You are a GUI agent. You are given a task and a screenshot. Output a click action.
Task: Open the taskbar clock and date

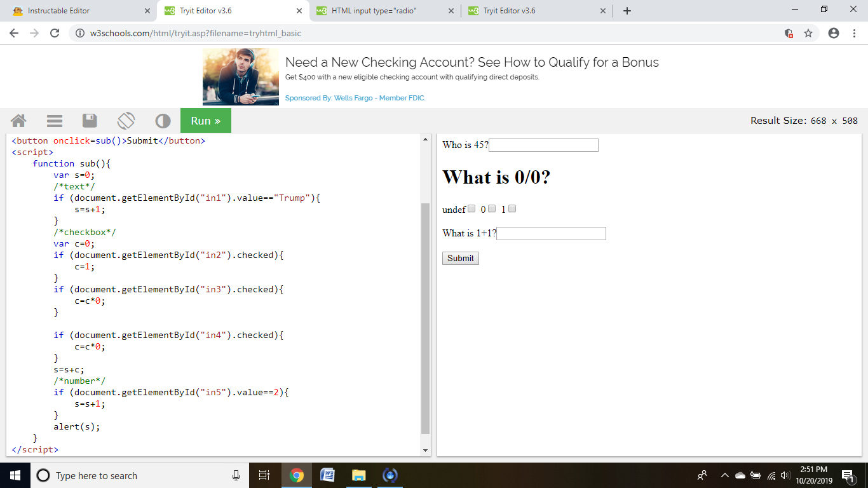click(x=814, y=475)
